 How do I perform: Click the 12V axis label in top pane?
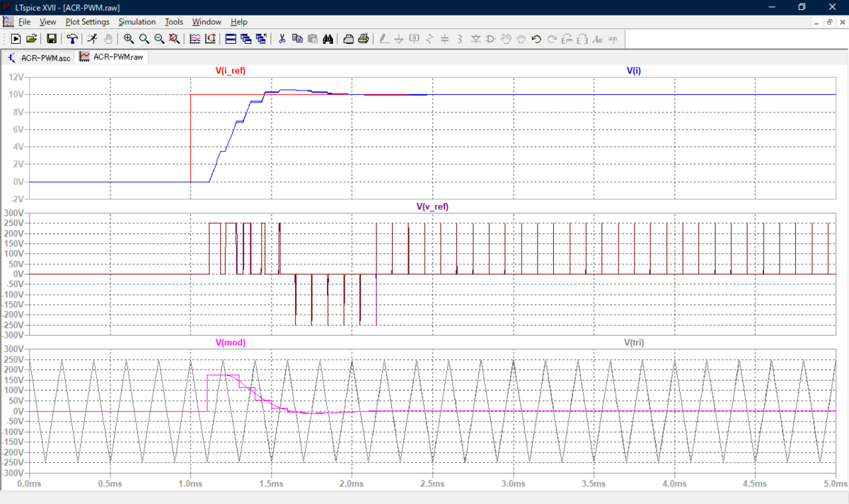tap(17, 76)
